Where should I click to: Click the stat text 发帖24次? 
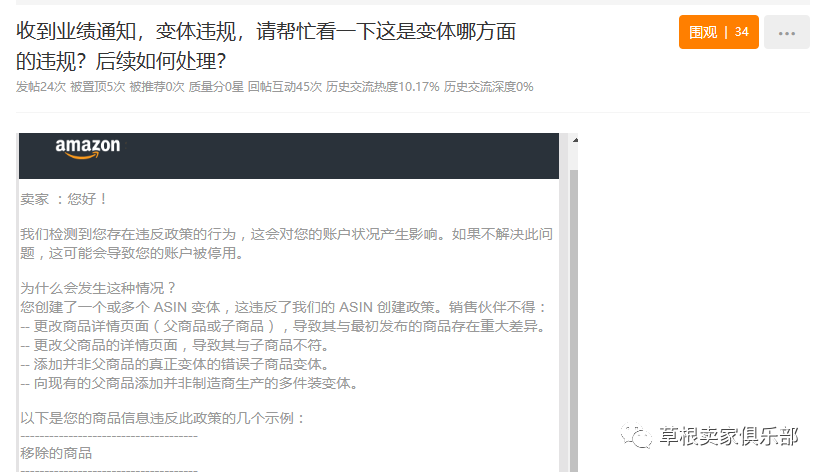tap(41, 87)
